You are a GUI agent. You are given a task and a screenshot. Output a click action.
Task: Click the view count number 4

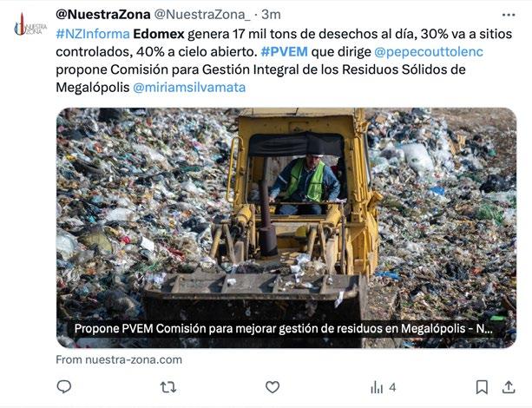pyautogui.click(x=392, y=387)
